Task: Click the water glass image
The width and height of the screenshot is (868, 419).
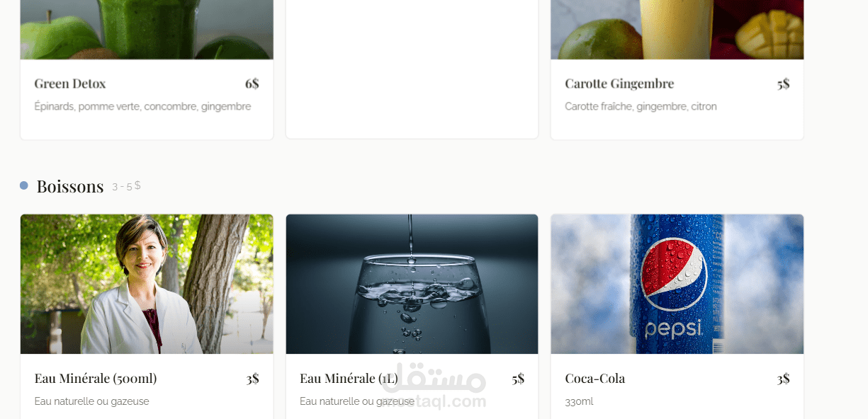Action: [412, 284]
